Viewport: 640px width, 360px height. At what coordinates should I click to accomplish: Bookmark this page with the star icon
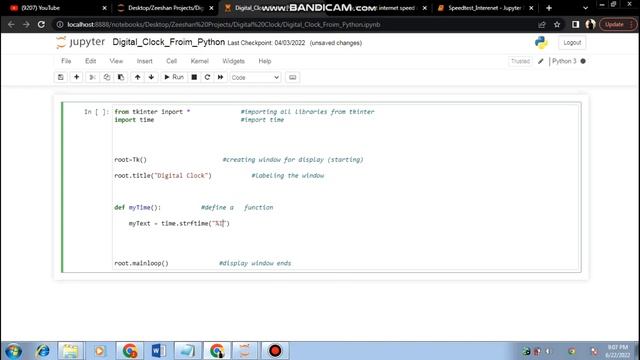pyautogui.click(x=557, y=24)
